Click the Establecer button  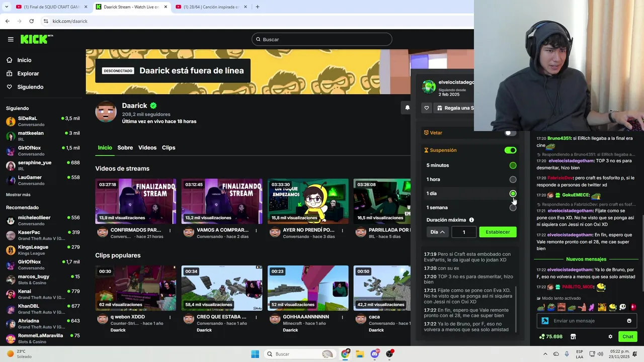[x=498, y=232]
